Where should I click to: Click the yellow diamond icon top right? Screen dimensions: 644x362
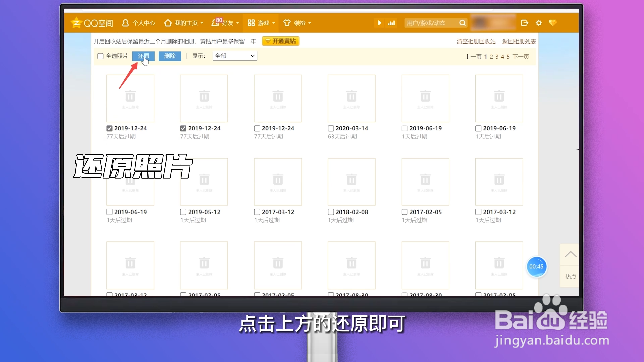[553, 23]
